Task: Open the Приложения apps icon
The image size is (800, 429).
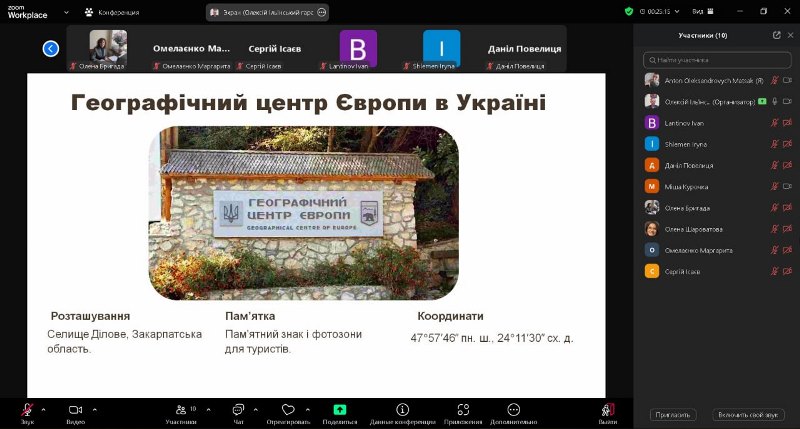Action: tap(463, 410)
